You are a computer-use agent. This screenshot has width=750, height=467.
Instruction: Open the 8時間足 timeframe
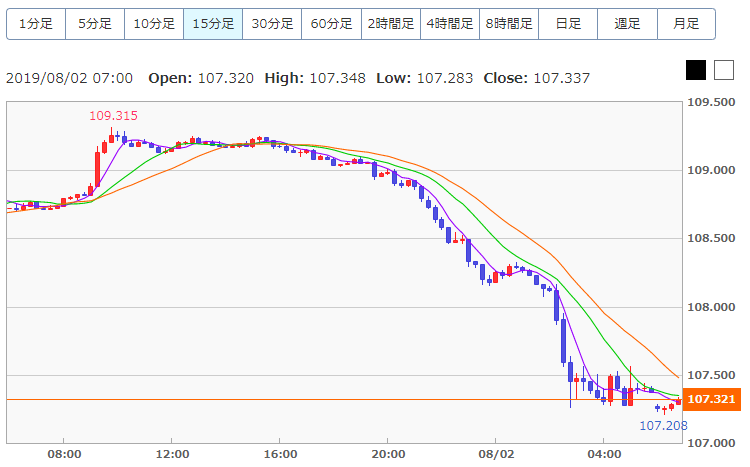tap(509, 23)
